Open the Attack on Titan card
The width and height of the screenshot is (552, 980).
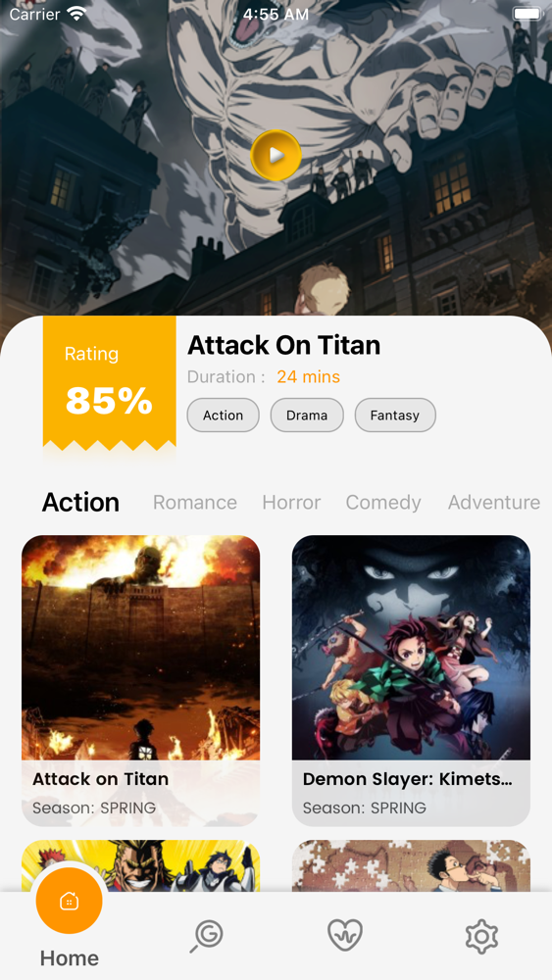pos(140,681)
